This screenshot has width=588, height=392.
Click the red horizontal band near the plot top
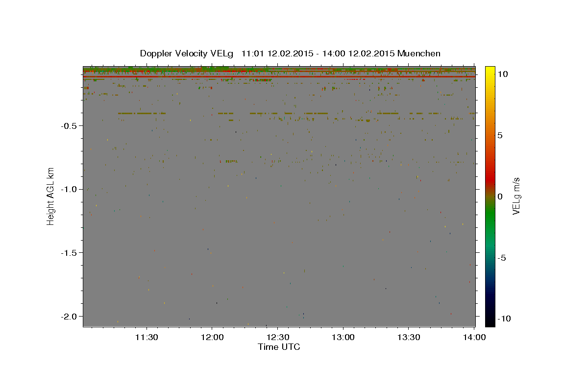(279, 76)
